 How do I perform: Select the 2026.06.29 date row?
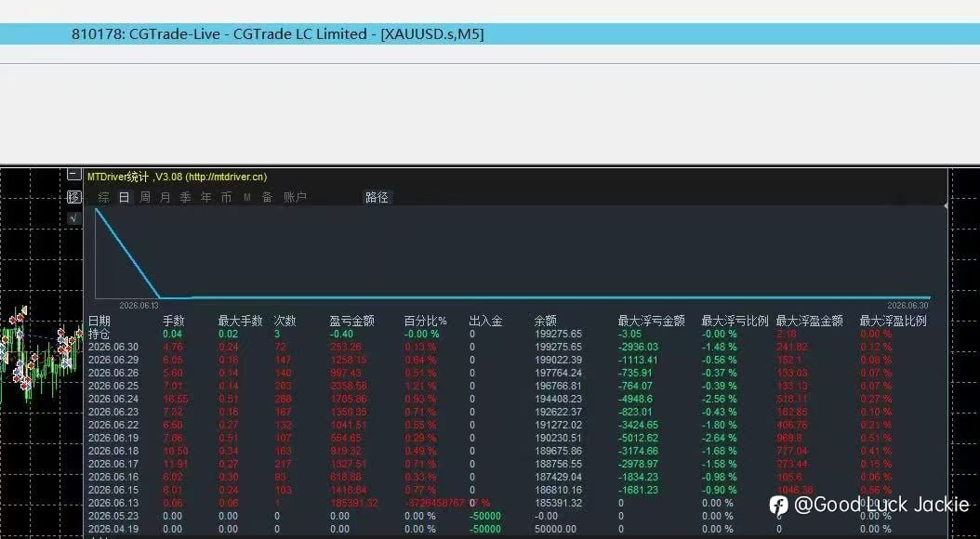coord(113,360)
